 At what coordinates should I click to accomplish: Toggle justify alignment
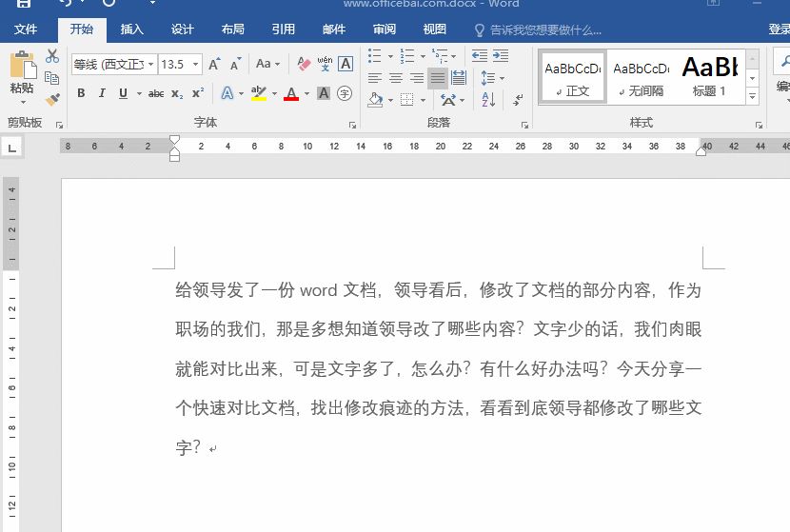pos(438,78)
